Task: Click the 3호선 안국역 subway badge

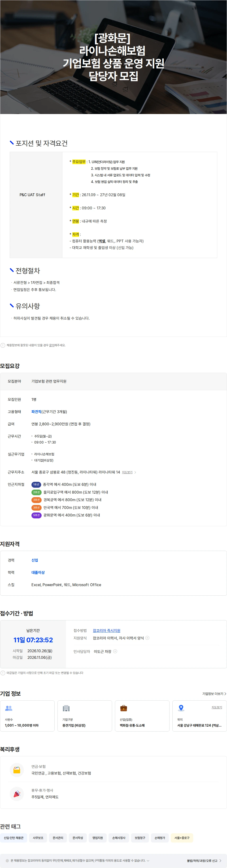Action: pyautogui.click(x=36, y=508)
